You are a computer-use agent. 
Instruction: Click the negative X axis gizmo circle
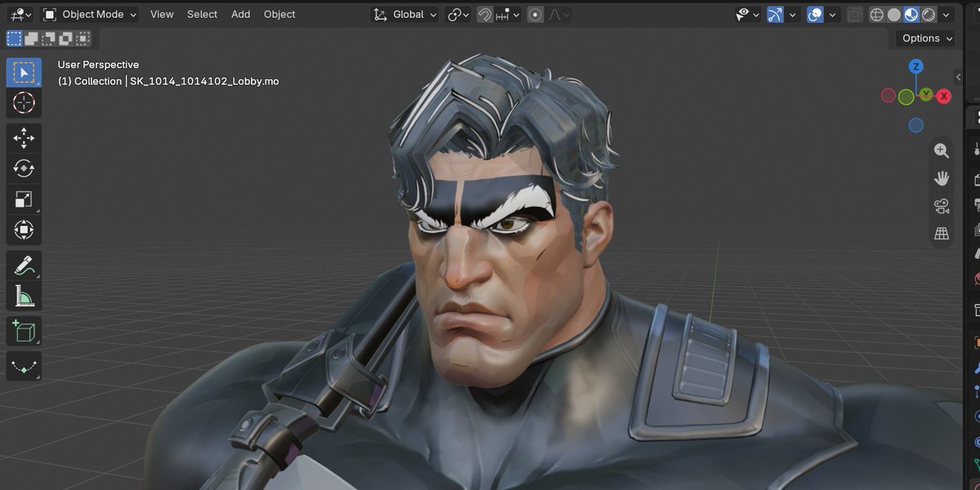tap(889, 96)
